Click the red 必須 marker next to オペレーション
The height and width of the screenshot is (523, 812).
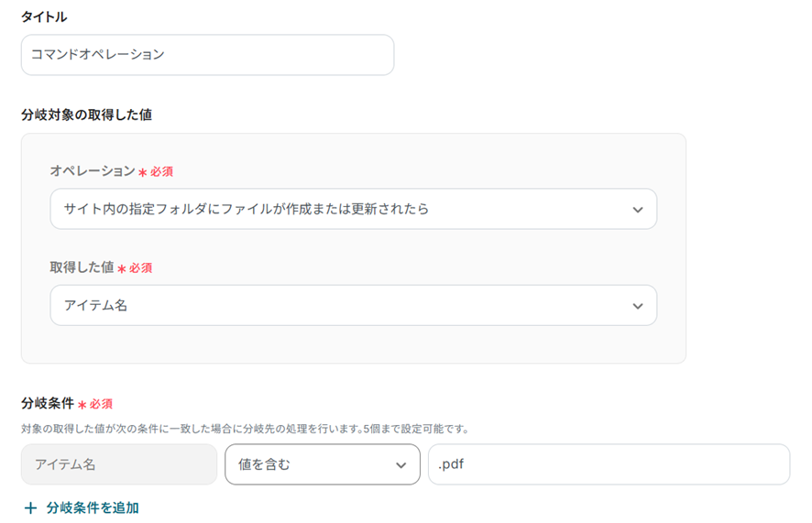click(x=156, y=172)
